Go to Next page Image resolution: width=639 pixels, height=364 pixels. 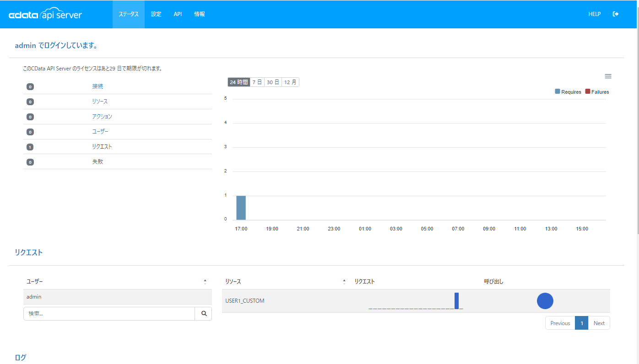click(x=599, y=323)
